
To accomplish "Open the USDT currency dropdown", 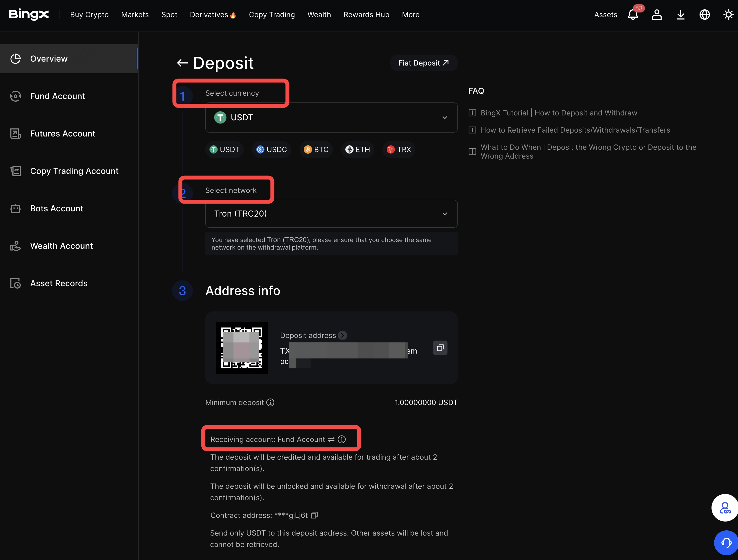I will pos(445,118).
